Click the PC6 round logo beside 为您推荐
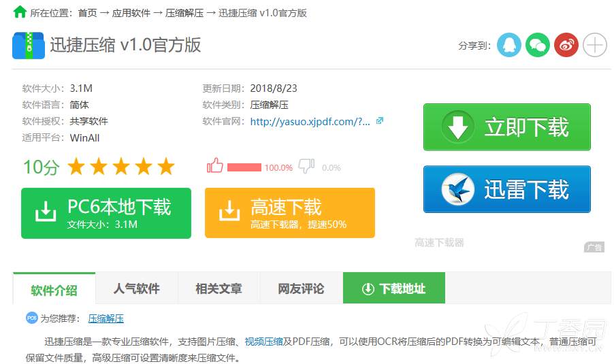The height and width of the screenshot is (364, 614). tap(32, 318)
